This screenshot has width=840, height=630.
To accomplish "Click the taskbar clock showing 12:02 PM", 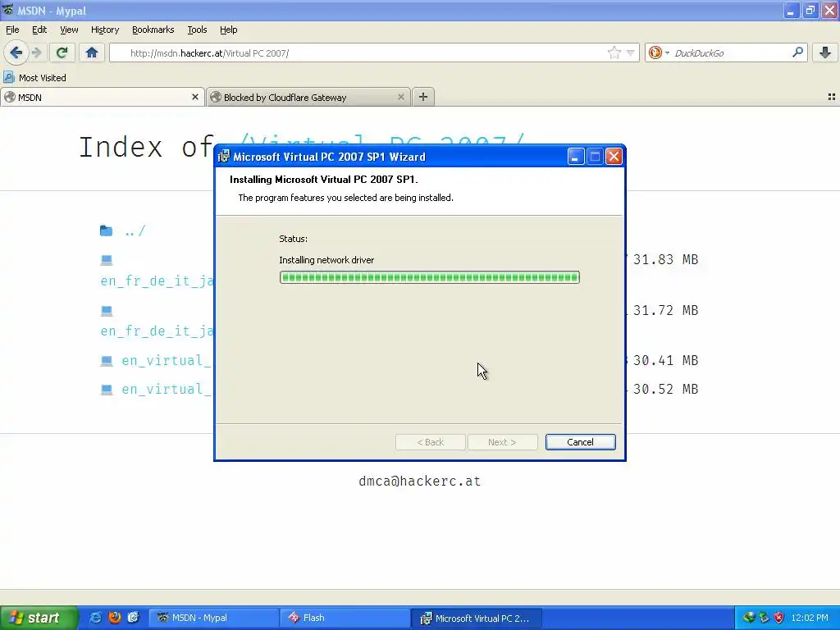I will [810, 618].
